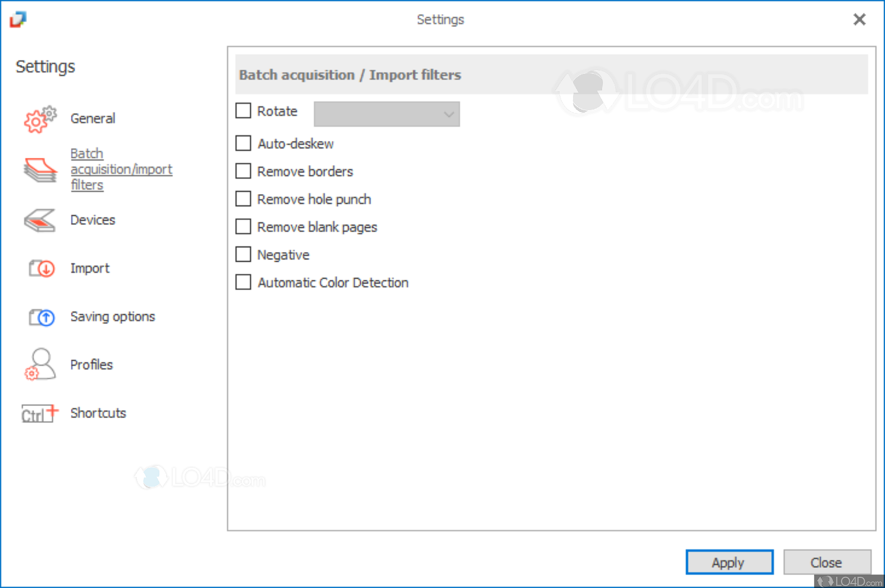The image size is (885, 588).
Task: Click the Saving options upload icon
Action: coord(41,317)
